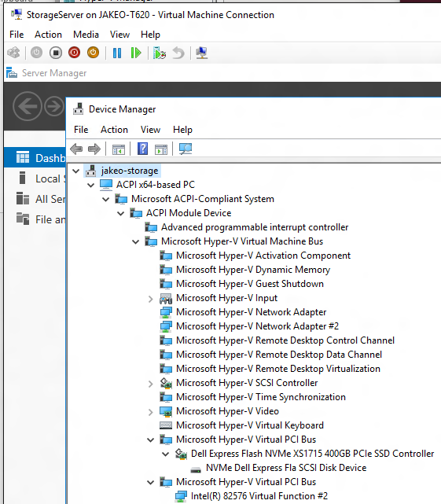Screen dimensions: 441x504
Task: Click Hyper-V Input device icon
Action: [x=166, y=299]
